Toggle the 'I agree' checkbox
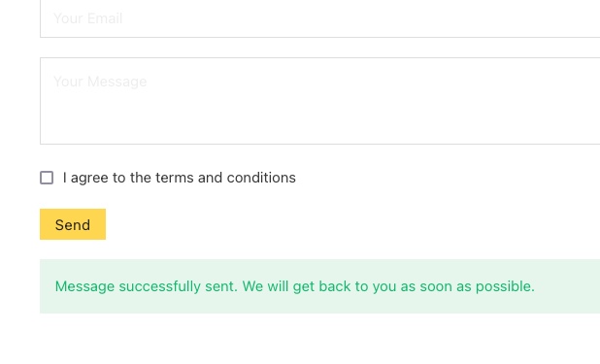600x364 pixels. 47,178
